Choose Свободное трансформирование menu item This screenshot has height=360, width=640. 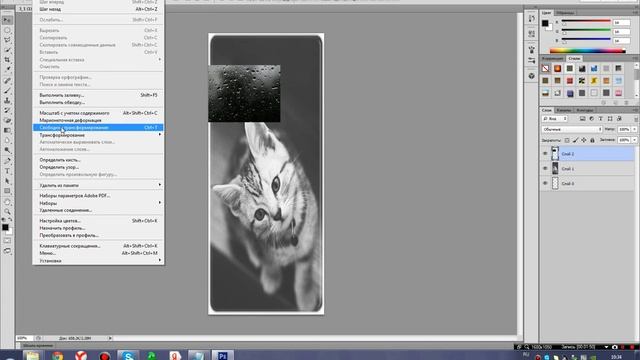point(98,128)
